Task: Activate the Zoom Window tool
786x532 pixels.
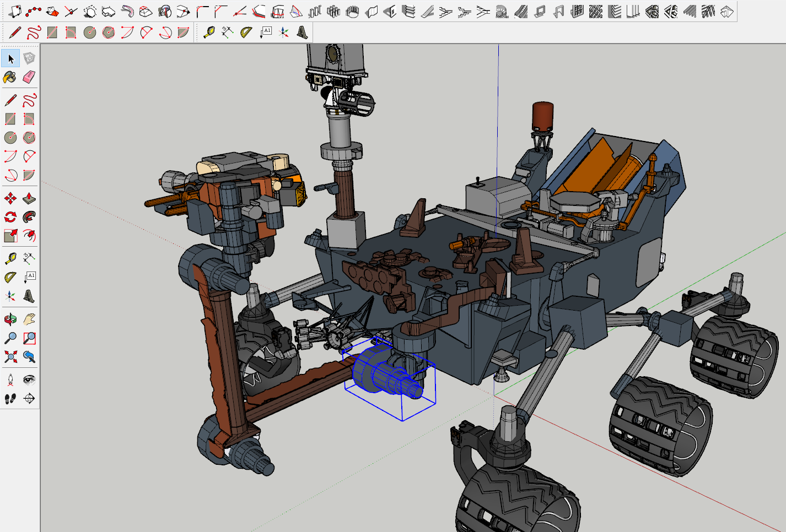Action: [x=29, y=338]
